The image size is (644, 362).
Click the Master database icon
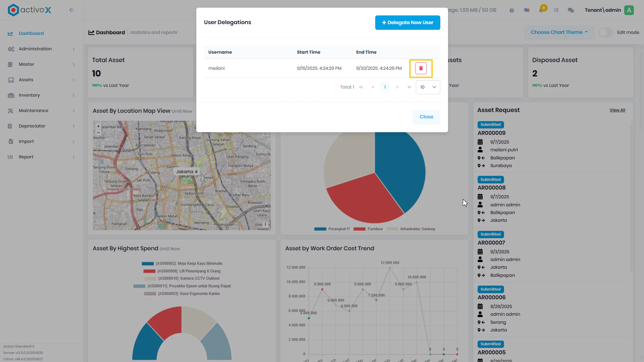[x=10, y=64]
